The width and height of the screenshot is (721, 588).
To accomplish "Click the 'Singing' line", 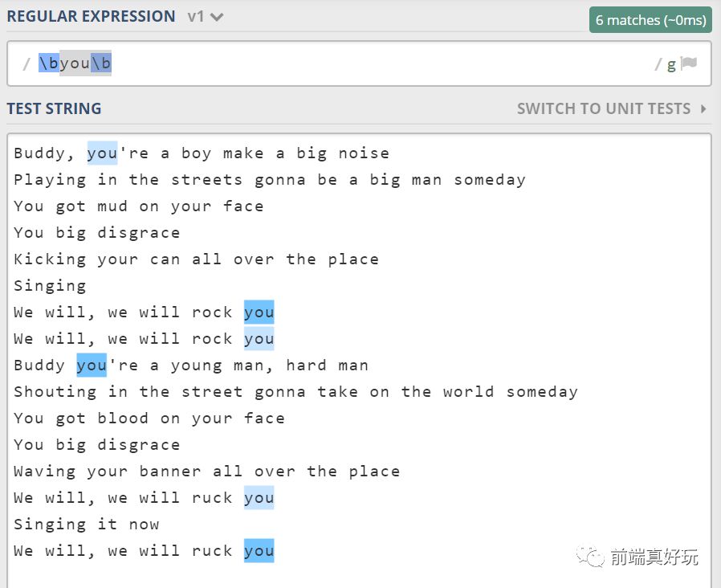I will click(50, 286).
